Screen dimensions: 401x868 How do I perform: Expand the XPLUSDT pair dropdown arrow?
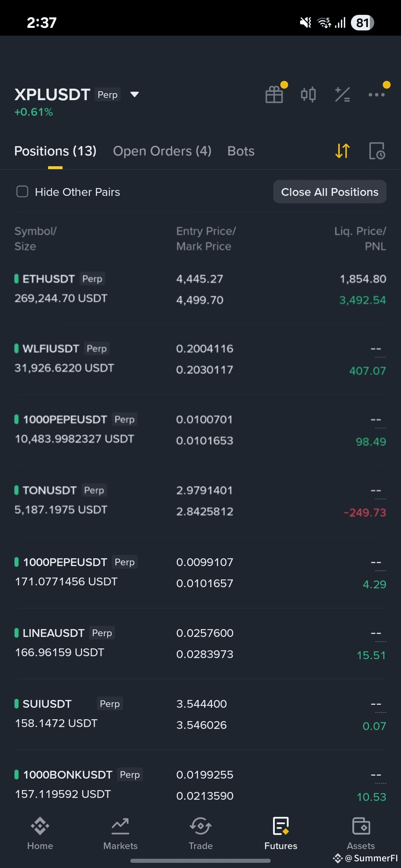tap(134, 95)
